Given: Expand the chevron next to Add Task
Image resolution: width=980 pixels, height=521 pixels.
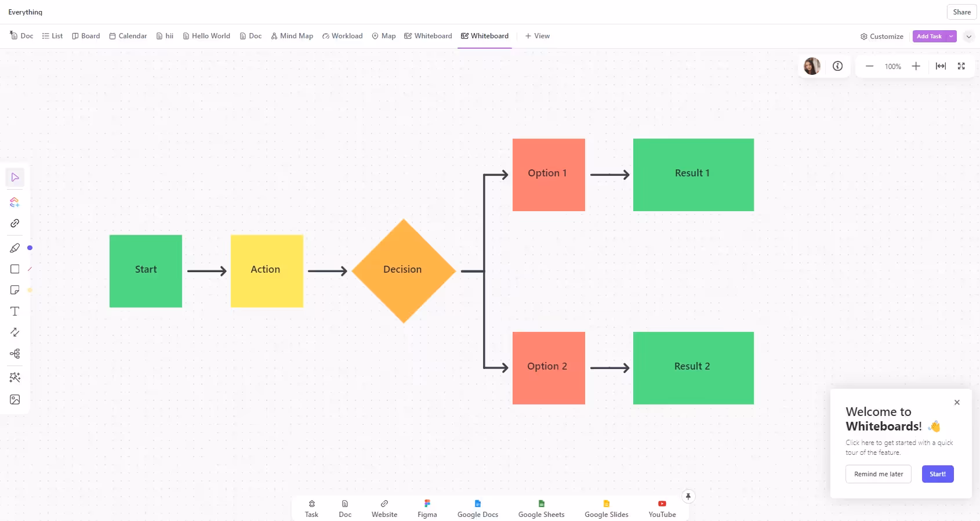Looking at the screenshot, I should pyautogui.click(x=968, y=37).
